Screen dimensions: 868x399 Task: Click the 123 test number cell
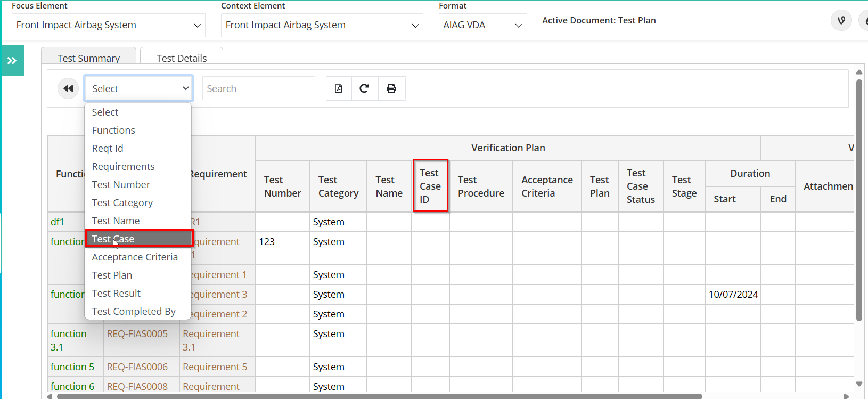tap(283, 248)
